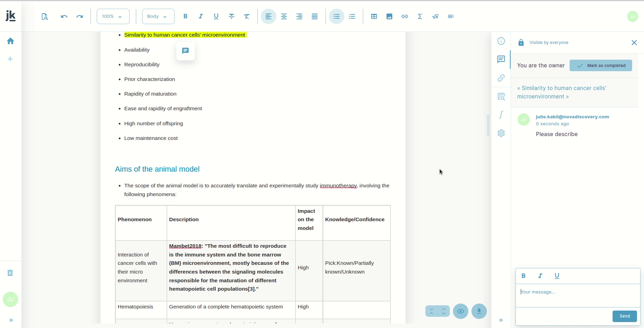
Task: Open the settings gear in side panel
Action: click(x=501, y=133)
